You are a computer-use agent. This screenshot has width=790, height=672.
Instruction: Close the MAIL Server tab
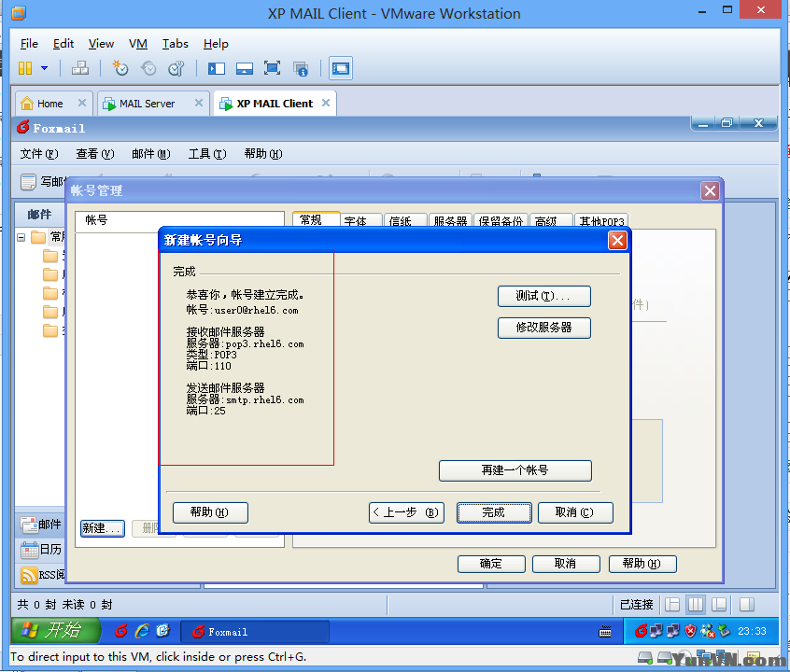199,103
